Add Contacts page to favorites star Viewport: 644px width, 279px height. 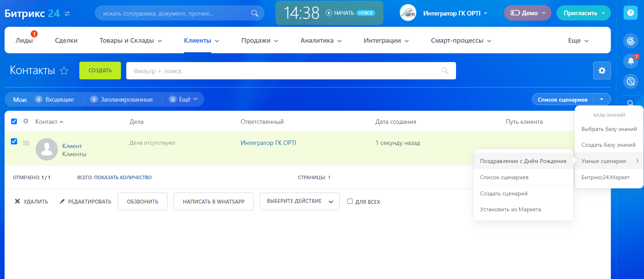[x=64, y=71]
